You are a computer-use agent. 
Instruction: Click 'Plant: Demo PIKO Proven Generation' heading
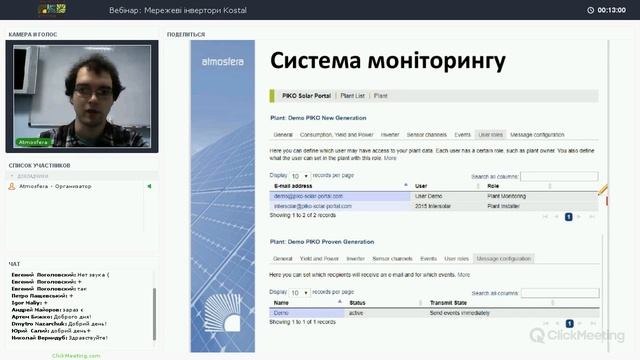coord(322,242)
